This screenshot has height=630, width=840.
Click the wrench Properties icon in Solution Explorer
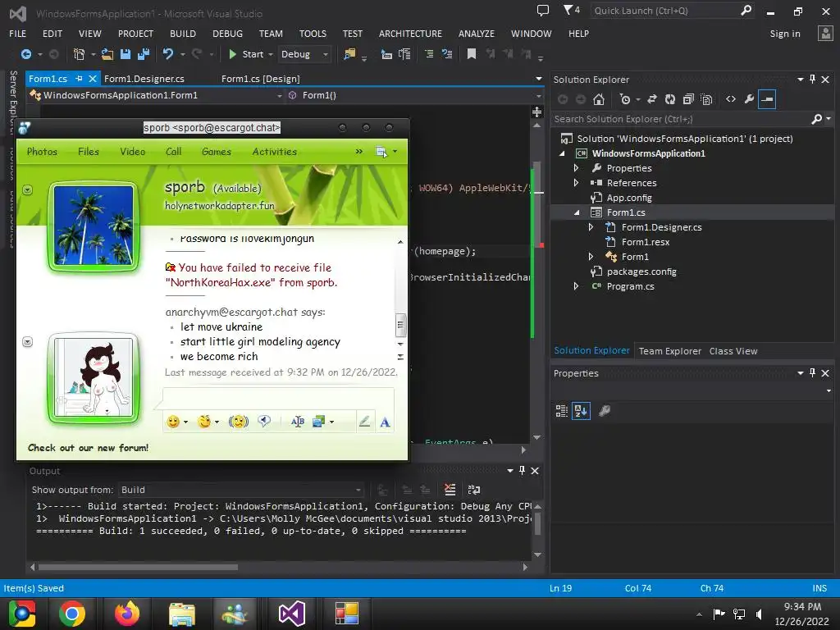tap(749, 99)
